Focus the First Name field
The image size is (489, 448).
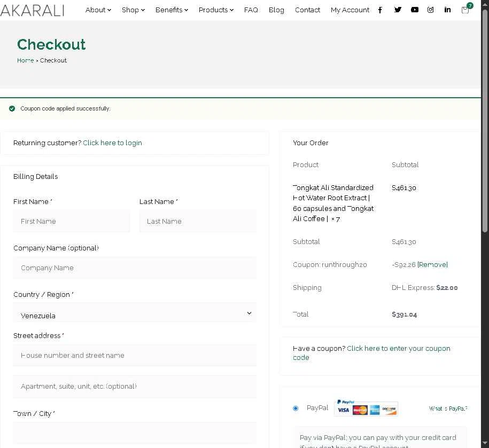(x=72, y=221)
